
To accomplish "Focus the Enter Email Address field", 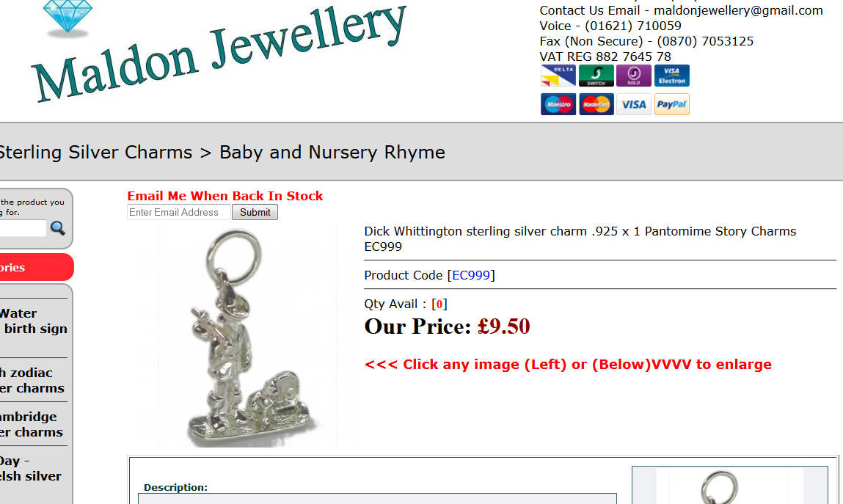I will (x=178, y=212).
